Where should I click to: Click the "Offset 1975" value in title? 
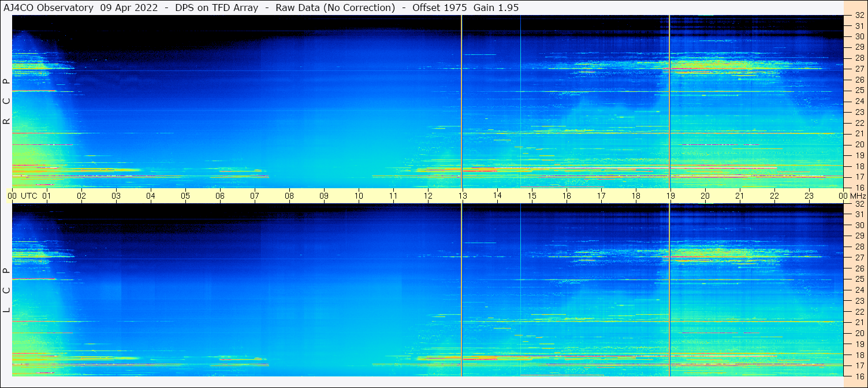[439, 8]
